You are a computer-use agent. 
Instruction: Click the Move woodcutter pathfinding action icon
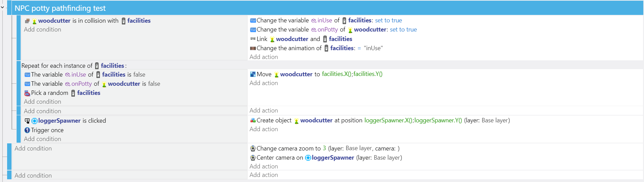click(253, 74)
